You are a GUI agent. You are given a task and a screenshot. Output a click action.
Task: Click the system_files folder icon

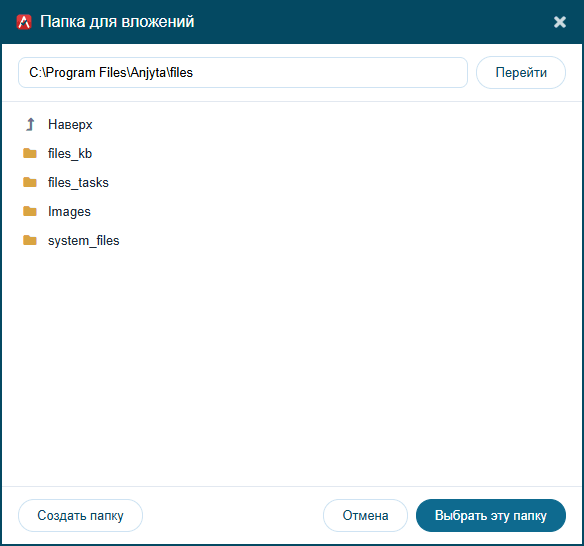(30, 240)
